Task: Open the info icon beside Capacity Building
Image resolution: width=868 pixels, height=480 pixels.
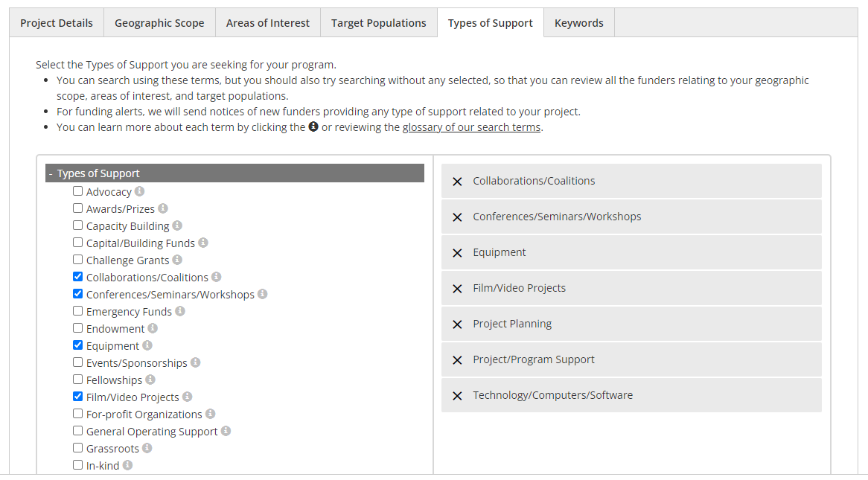Action: coord(177,225)
